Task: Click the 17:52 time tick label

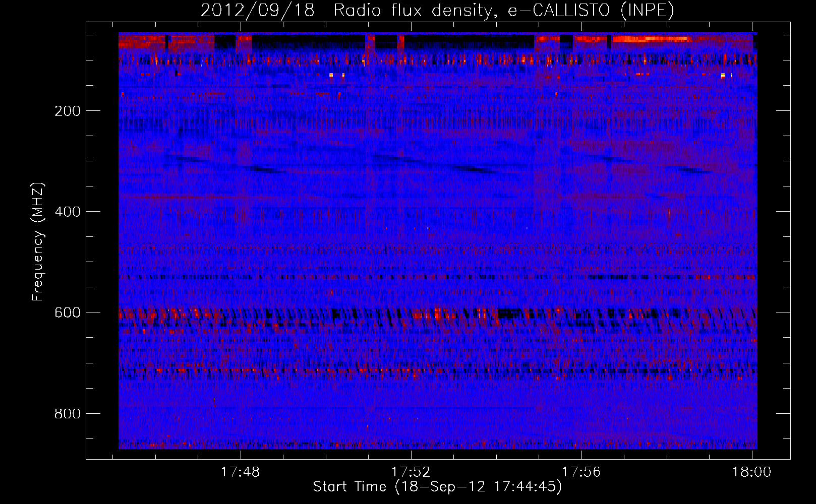Action: pyautogui.click(x=411, y=472)
